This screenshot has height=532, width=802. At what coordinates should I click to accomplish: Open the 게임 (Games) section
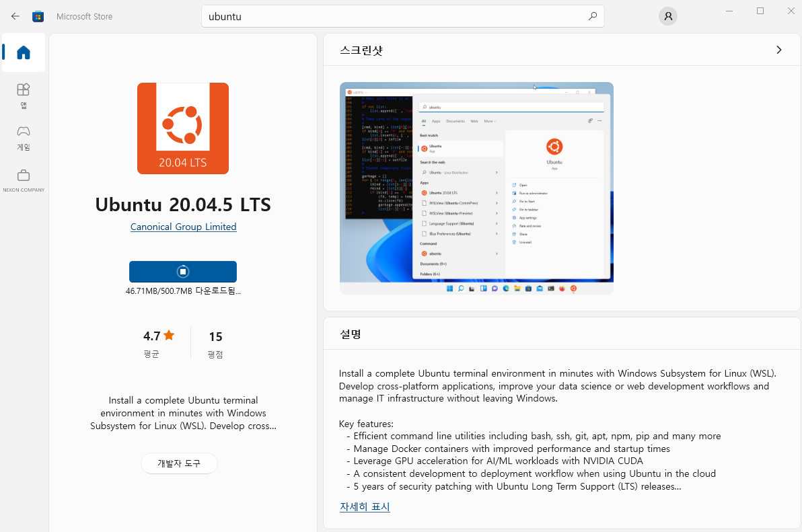(x=24, y=139)
